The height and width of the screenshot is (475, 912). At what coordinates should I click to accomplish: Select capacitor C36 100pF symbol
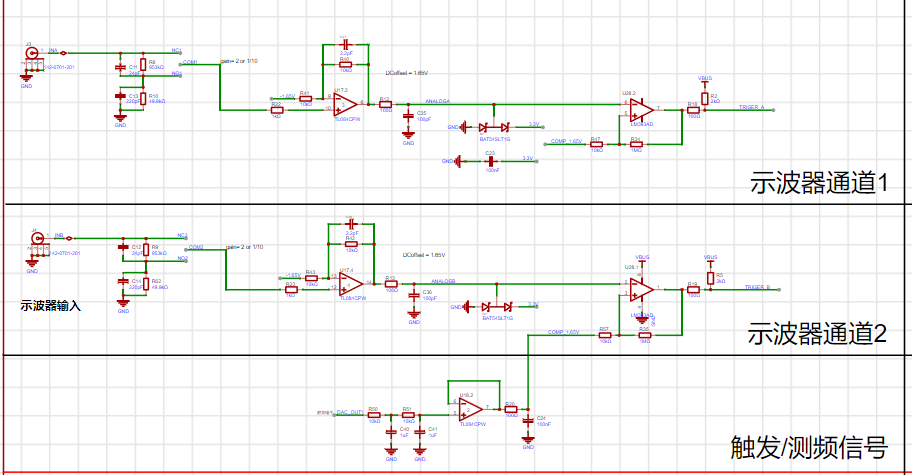pyautogui.click(x=414, y=296)
